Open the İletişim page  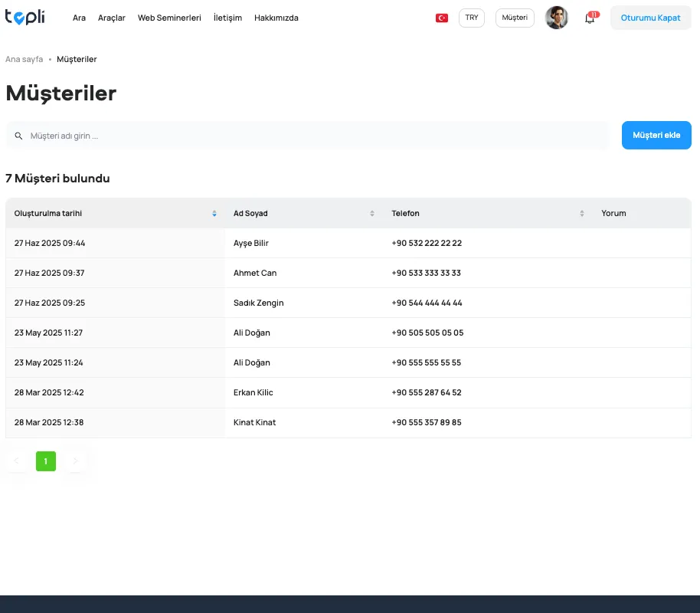point(227,18)
